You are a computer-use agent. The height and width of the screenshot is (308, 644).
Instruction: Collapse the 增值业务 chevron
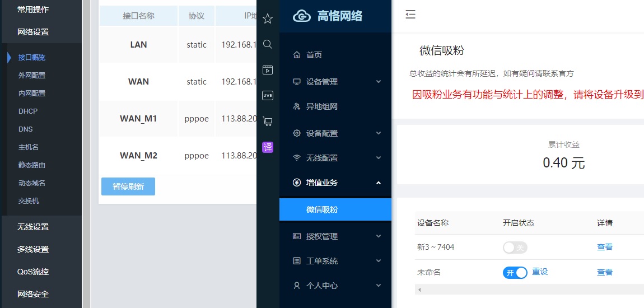pos(378,183)
